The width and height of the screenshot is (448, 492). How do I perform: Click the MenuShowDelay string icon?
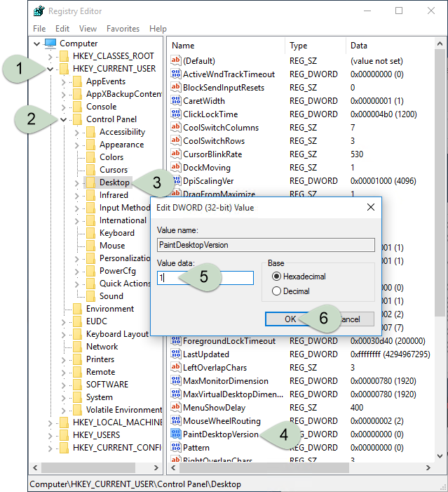coord(175,408)
